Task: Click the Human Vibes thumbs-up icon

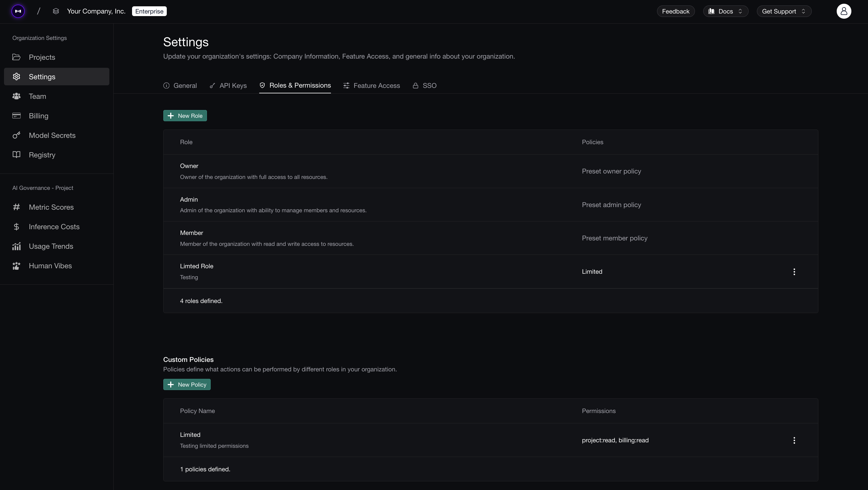Action: 16,266
